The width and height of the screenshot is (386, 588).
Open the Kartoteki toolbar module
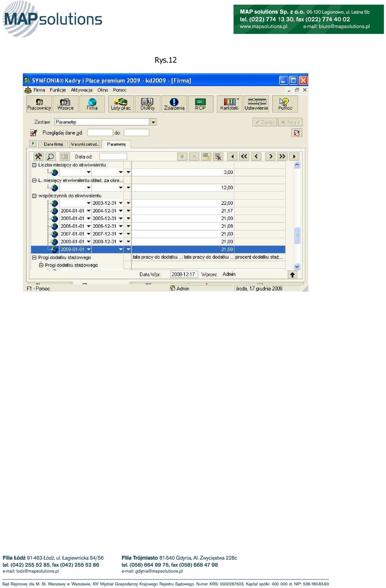[x=229, y=103]
